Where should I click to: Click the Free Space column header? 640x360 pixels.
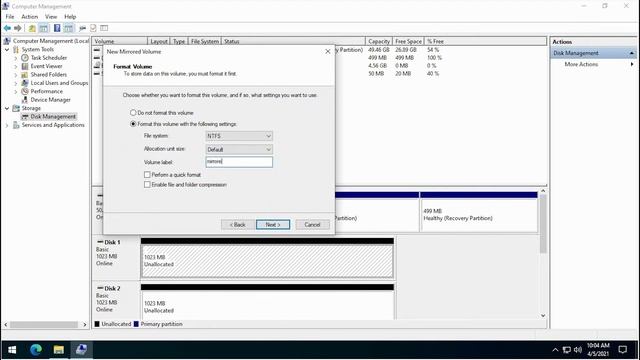pyautogui.click(x=408, y=41)
